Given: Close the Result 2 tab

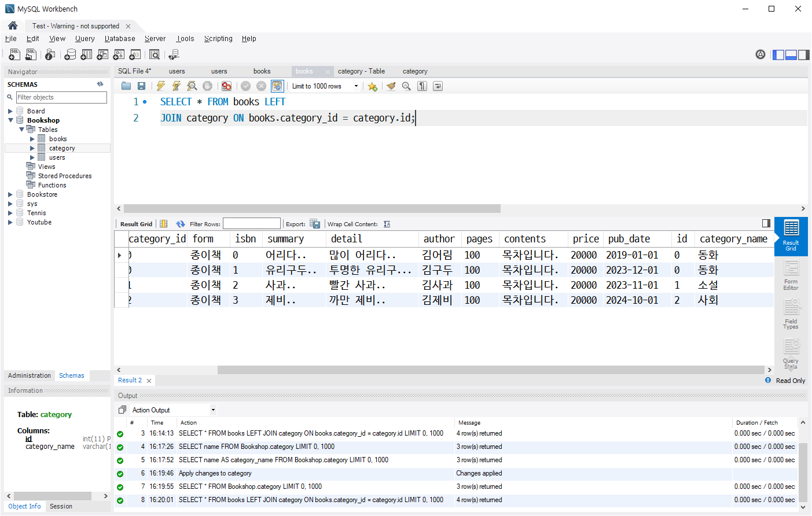Looking at the screenshot, I should click(x=149, y=381).
